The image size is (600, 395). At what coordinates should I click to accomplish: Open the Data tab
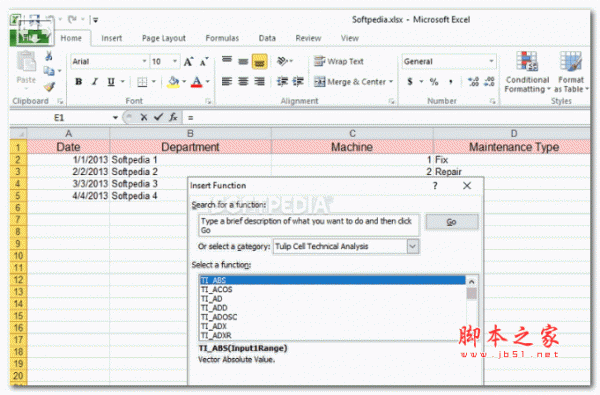point(267,38)
